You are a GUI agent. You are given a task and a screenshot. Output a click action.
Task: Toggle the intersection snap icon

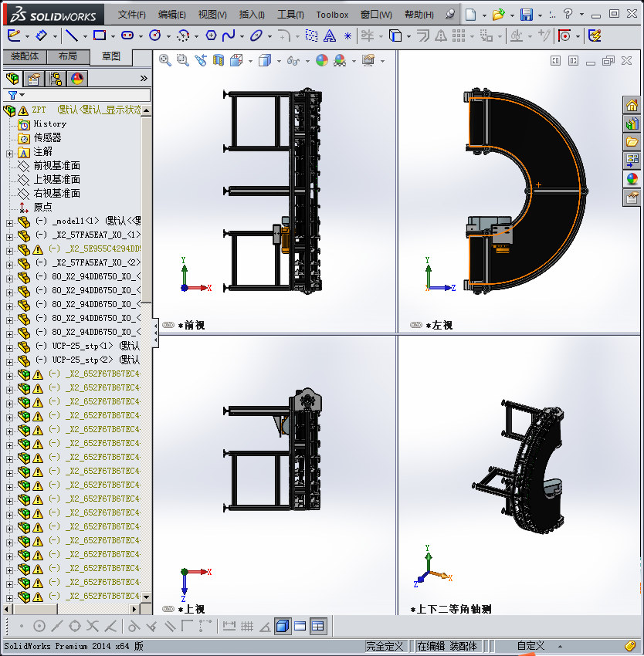93,626
